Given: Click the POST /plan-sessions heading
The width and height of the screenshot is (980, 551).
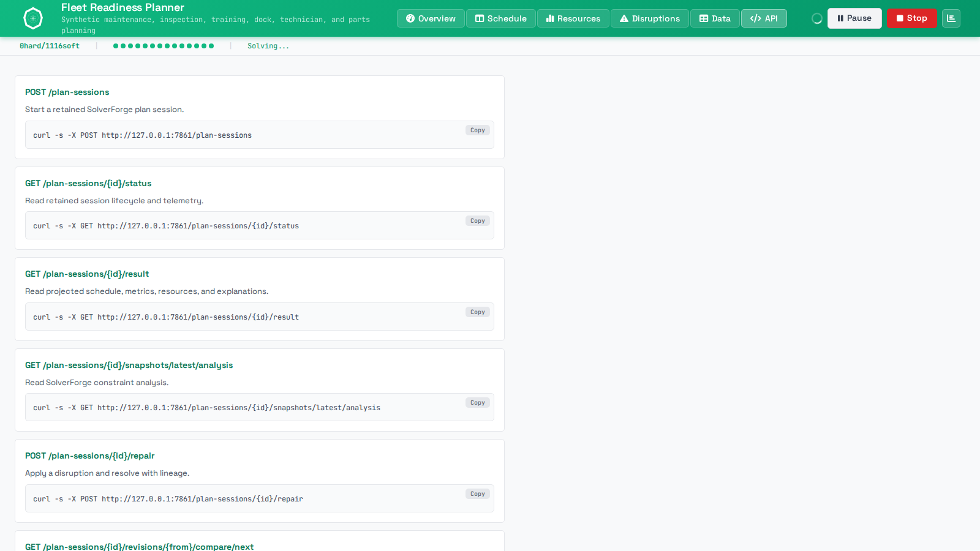Looking at the screenshot, I should coord(67,92).
